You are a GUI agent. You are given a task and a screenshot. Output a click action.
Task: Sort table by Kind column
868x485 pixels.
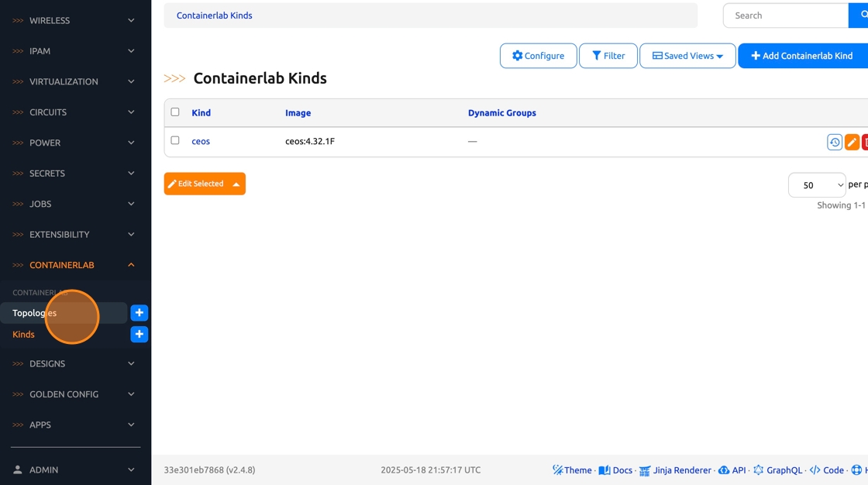coord(201,112)
